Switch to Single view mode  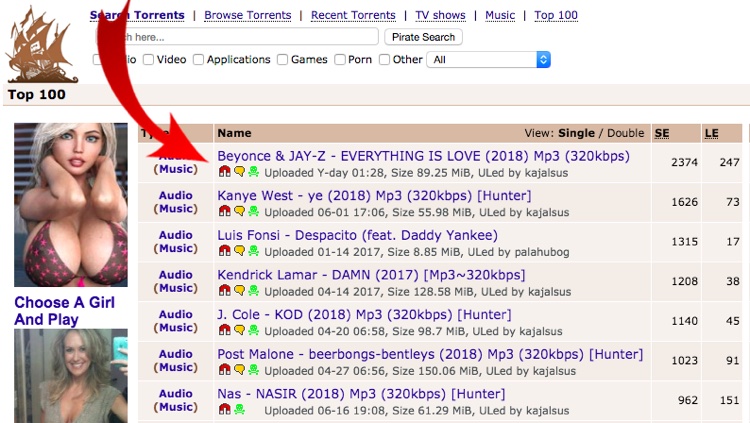click(x=576, y=133)
